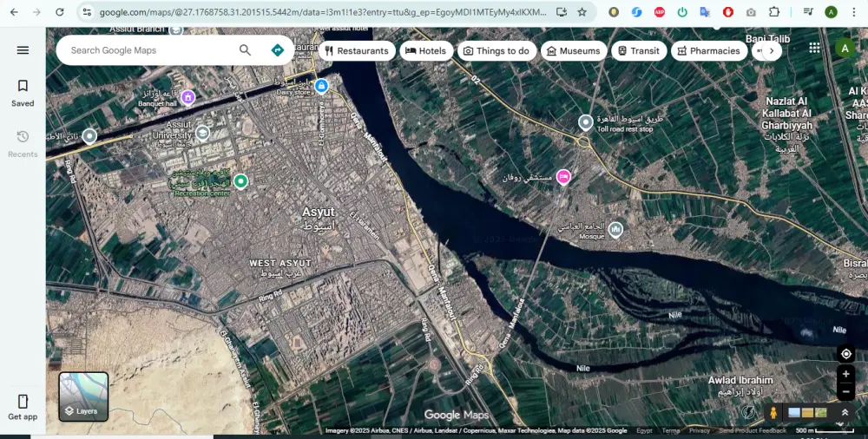The height and width of the screenshot is (439, 868).
Task: Show your location with the target icon
Action: (x=845, y=354)
